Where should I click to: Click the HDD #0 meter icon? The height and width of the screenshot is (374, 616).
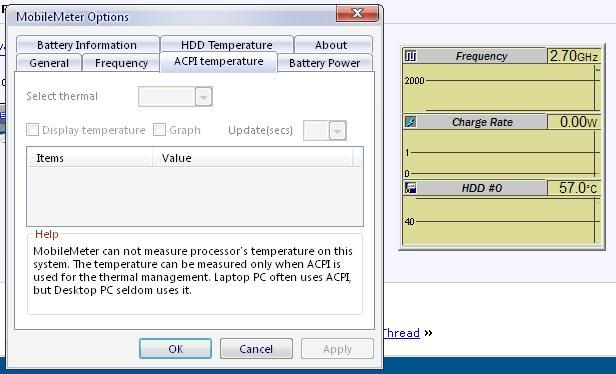410,188
